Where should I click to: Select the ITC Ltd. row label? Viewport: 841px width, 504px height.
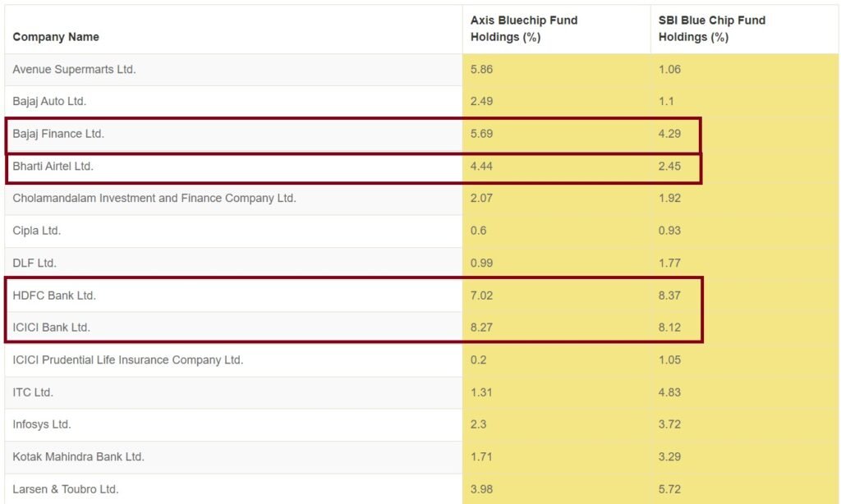click(33, 392)
